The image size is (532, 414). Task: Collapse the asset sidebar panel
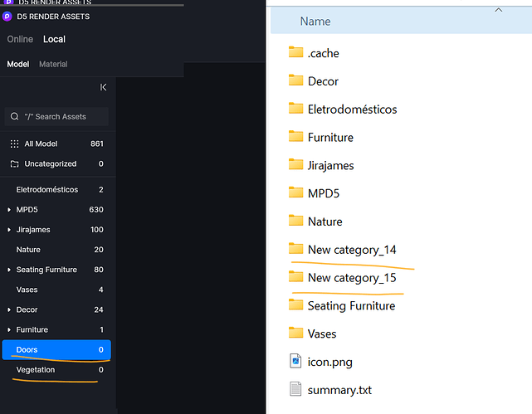(x=103, y=87)
